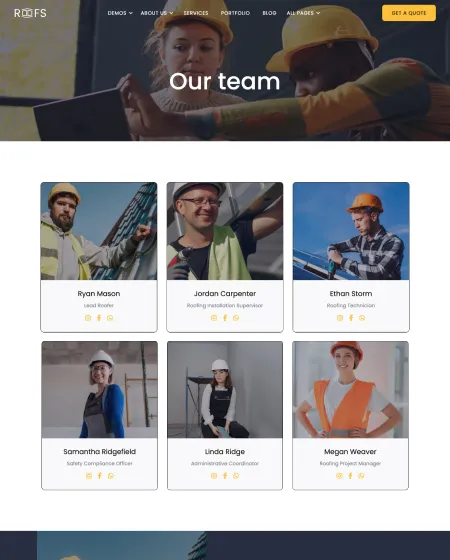
Task: Click Ethan Storm's profile photo
Action: (351, 231)
